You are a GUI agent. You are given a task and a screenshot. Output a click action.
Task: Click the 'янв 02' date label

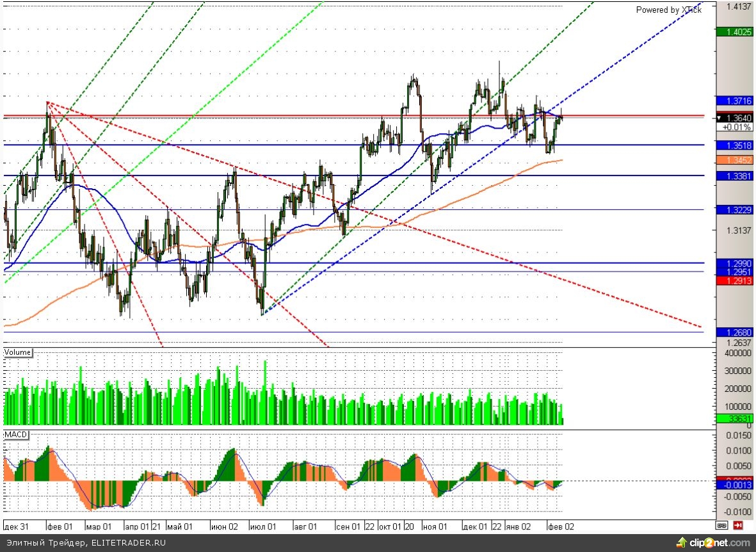(x=518, y=526)
